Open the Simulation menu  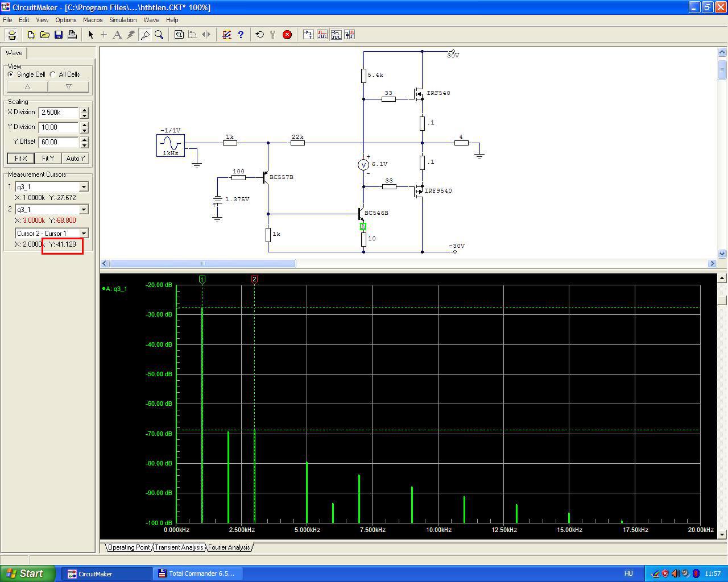point(123,20)
